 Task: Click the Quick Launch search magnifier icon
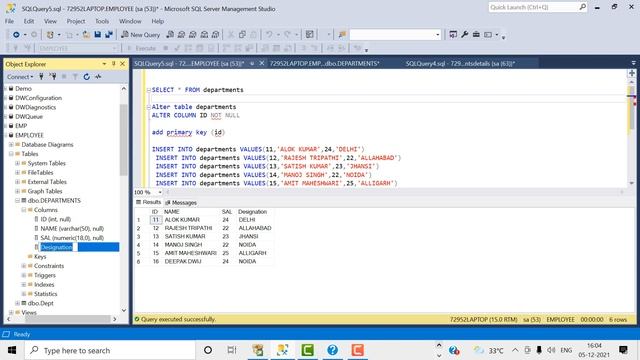point(582,7)
